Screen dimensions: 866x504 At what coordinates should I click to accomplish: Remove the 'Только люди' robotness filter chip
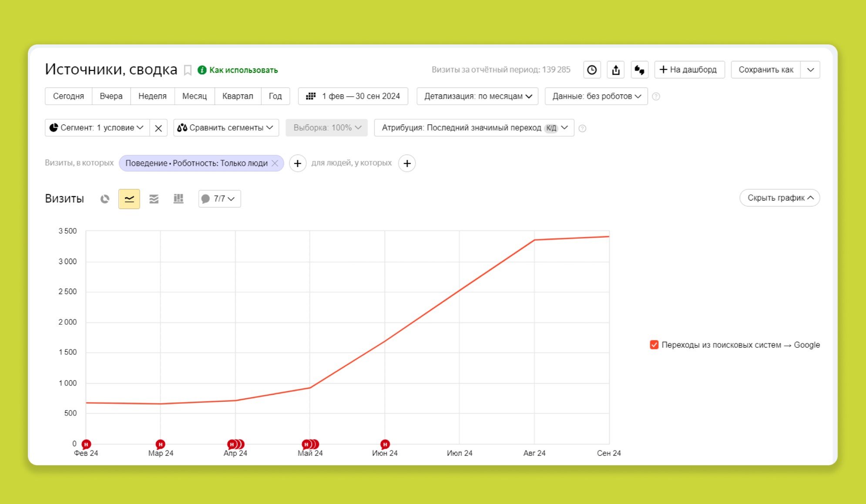275,163
